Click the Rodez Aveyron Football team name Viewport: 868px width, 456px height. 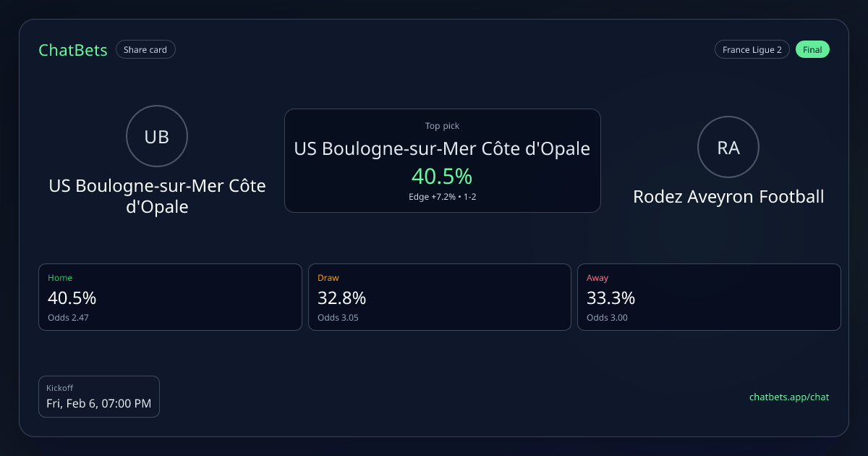[728, 197]
